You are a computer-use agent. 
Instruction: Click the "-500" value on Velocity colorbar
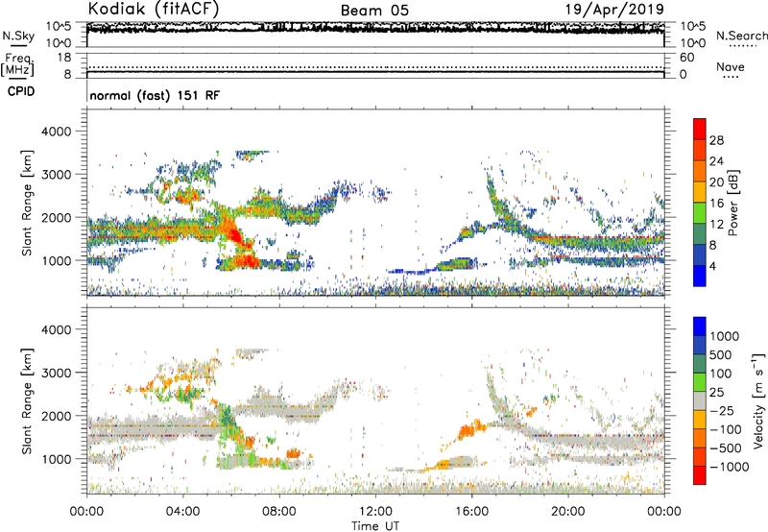coord(726,448)
